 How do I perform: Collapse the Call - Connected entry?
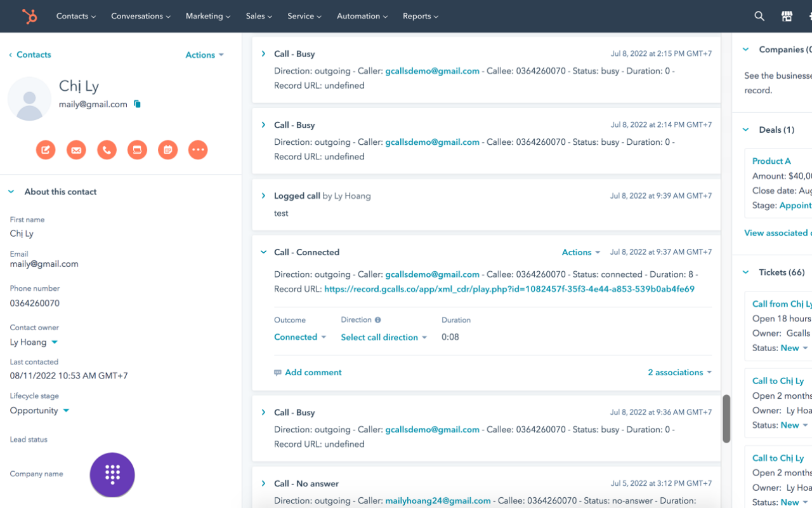coord(263,252)
